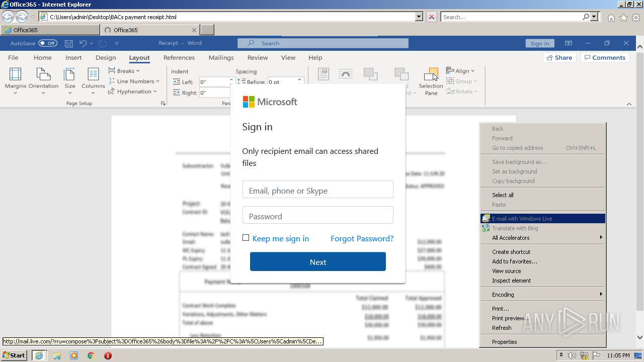Open the address bar history dropdown arrow

[419, 17]
